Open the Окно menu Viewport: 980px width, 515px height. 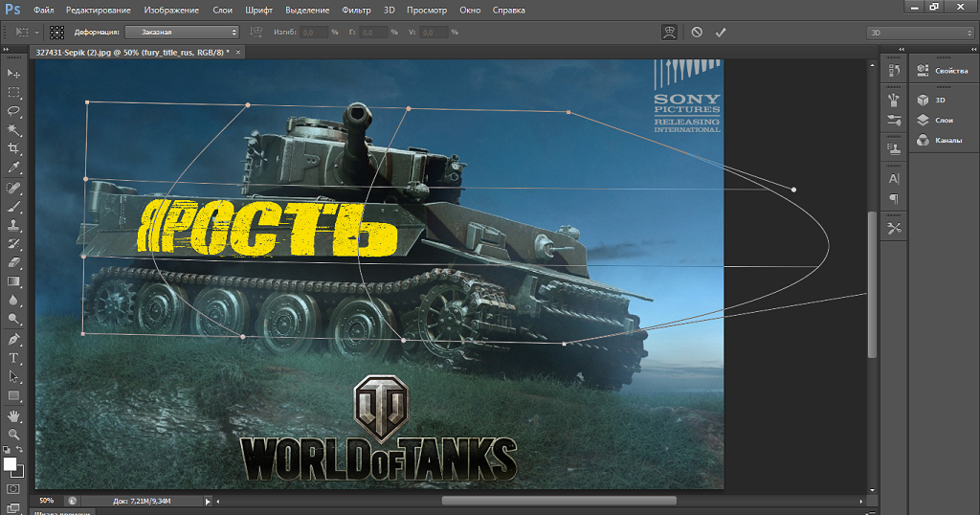[x=470, y=10]
